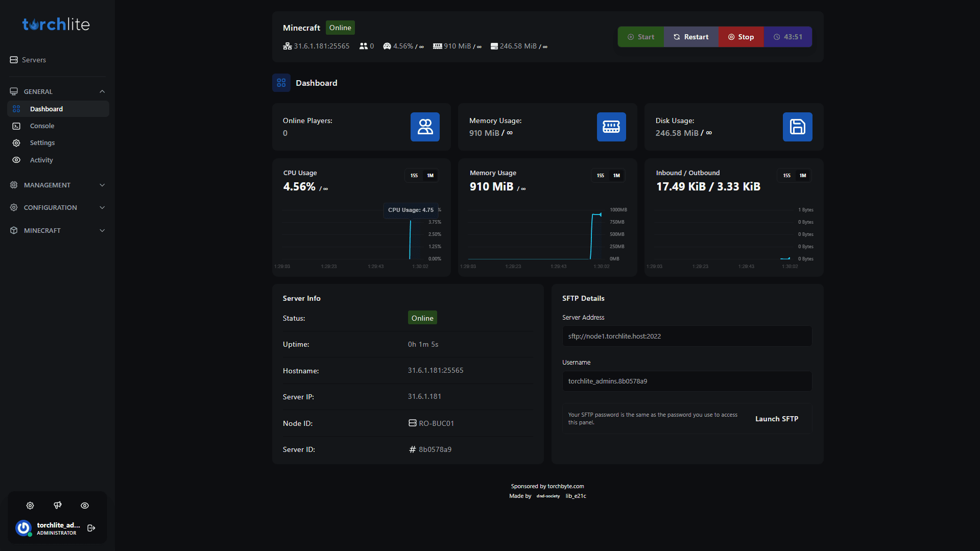Click the header CPU gauge icon
980x551 pixels.
[387, 46]
